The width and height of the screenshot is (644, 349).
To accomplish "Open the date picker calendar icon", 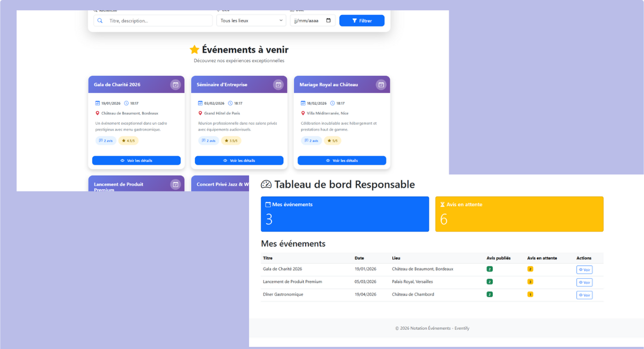I will point(328,20).
